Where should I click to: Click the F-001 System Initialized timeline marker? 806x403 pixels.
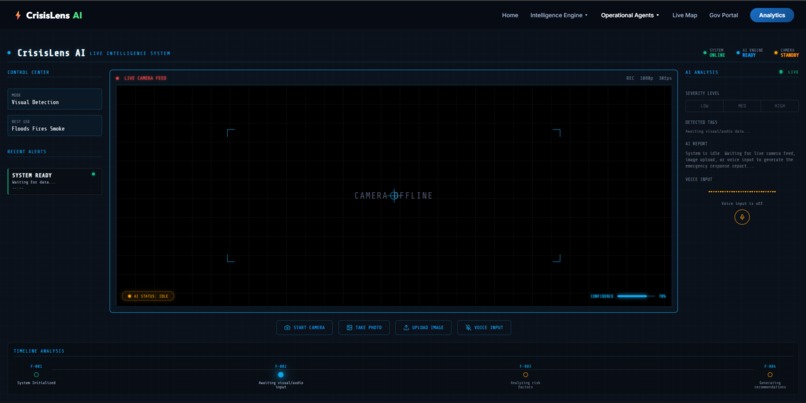point(36,375)
